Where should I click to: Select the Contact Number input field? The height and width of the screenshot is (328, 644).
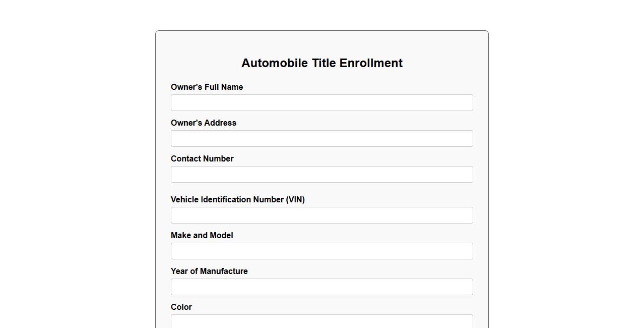[x=321, y=175]
